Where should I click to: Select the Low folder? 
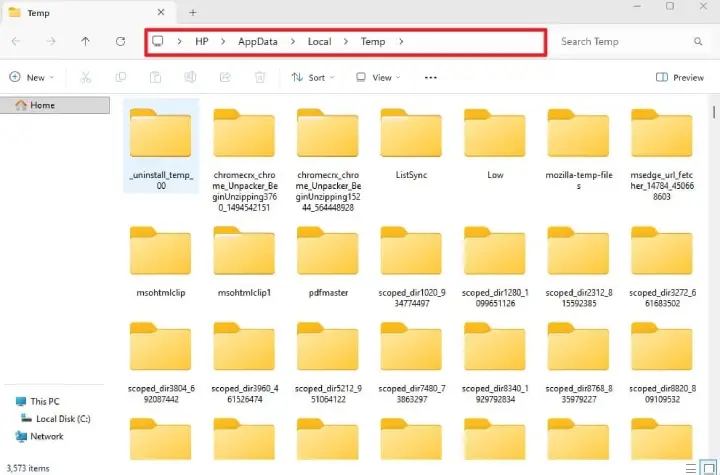pos(495,143)
